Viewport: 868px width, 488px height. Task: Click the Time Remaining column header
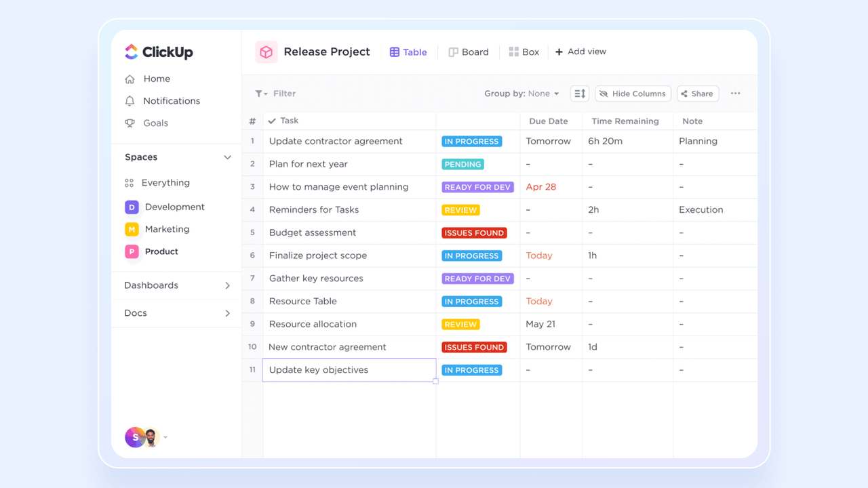click(x=625, y=121)
